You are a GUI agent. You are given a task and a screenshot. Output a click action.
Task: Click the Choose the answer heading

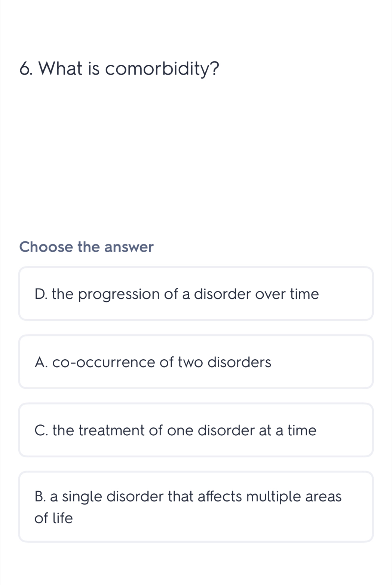87,247
